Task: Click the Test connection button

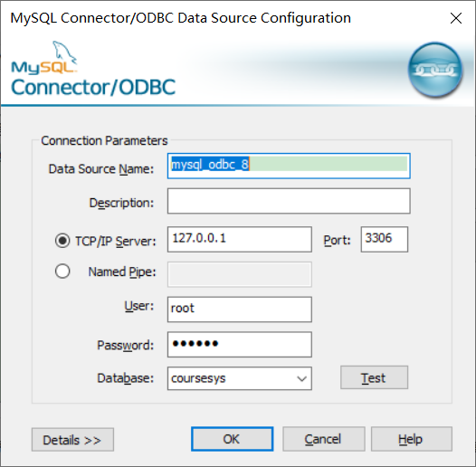Action: (x=374, y=377)
